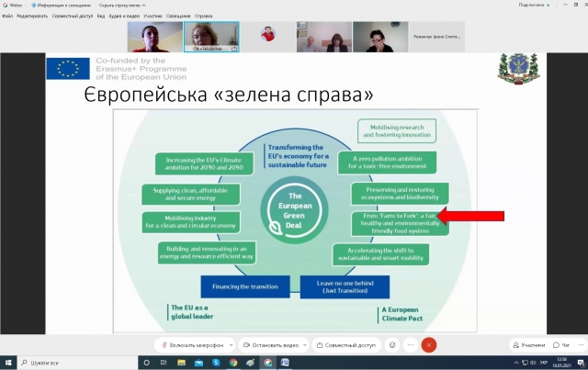
Task: Click the EU flag logo on slide
Action: (68, 69)
